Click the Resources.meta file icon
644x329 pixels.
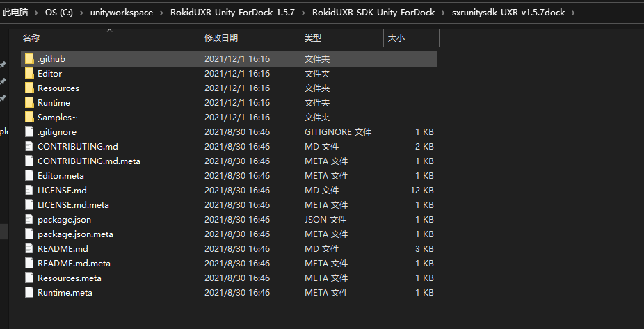point(29,278)
